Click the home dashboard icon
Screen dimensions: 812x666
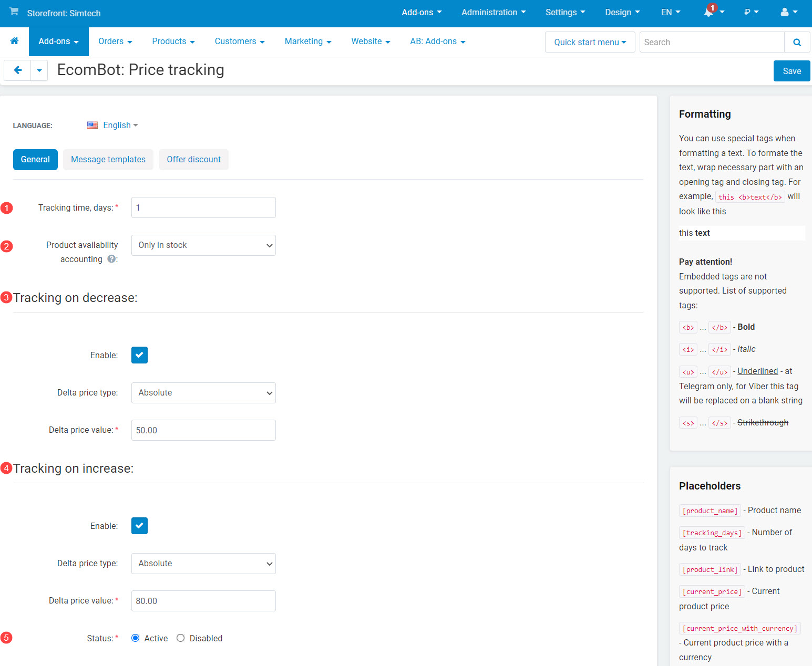click(x=14, y=41)
